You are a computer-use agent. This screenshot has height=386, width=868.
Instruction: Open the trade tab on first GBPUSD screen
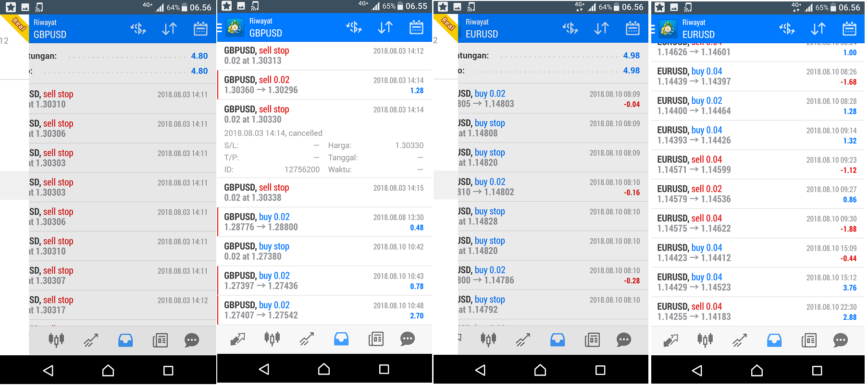[x=91, y=340]
